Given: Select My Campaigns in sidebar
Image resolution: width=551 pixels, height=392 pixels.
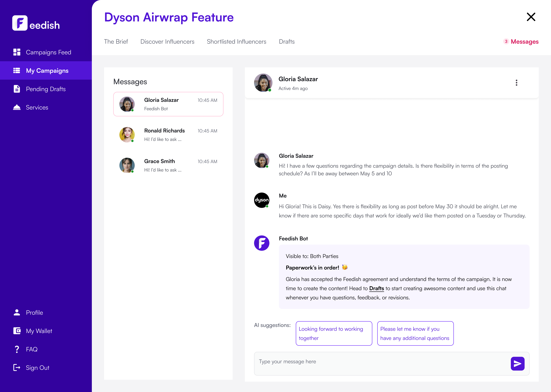Looking at the screenshot, I should click(x=46, y=70).
